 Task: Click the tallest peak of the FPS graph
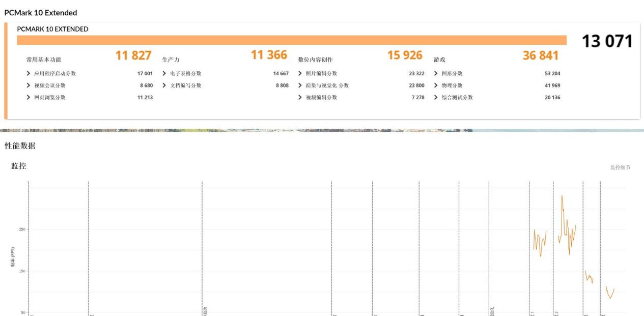pyautogui.click(x=562, y=196)
